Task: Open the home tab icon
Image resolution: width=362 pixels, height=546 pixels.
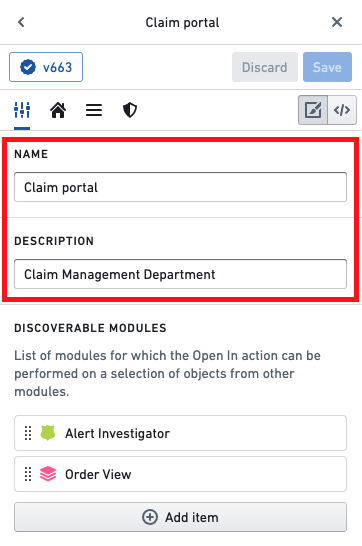Action: point(58,110)
